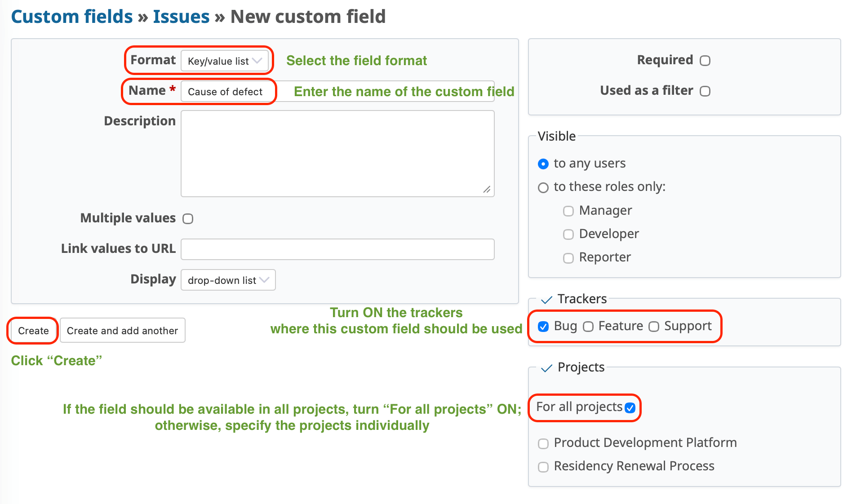Open the Issues breadcrumb link
Image resolution: width=852 pixels, height=504 pixels.
pos(181,17)
